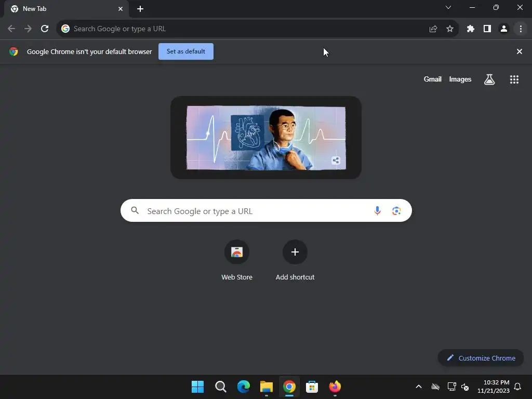532x399 pixels.
Task: Select the New Tab tab
Action: click(x=66, y=9)
